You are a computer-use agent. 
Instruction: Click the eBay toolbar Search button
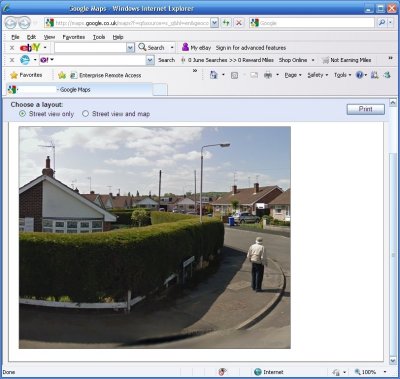tap(152, 48)
